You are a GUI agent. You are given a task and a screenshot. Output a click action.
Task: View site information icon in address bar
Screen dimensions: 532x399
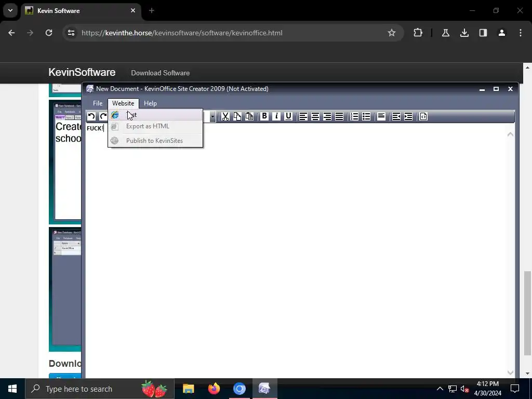coord(71,33)
